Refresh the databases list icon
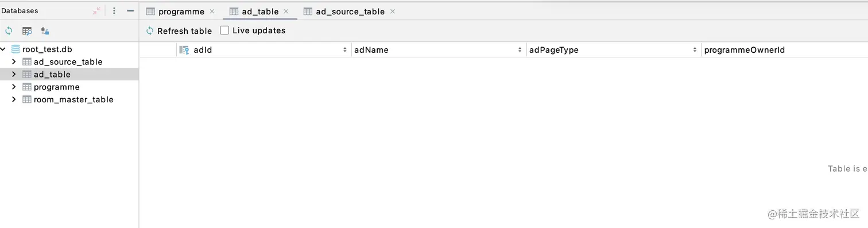Screen dimensions: 868x228 pos(9,31)
